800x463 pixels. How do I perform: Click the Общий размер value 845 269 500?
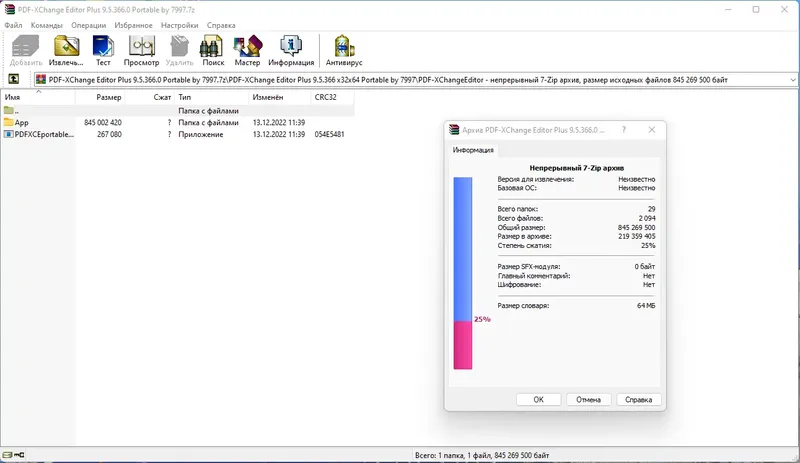point(636,227)
